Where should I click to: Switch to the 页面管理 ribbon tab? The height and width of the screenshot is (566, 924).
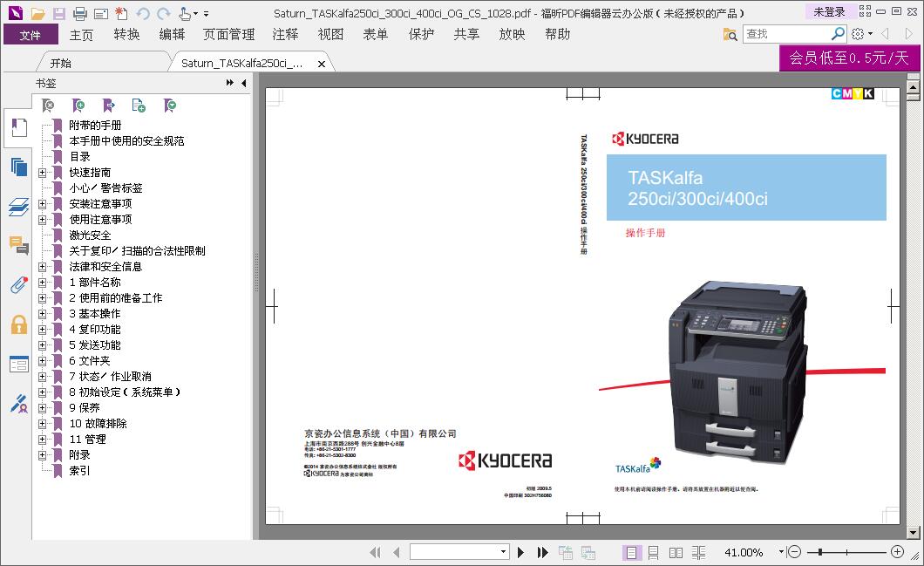(x=228, y=35)
